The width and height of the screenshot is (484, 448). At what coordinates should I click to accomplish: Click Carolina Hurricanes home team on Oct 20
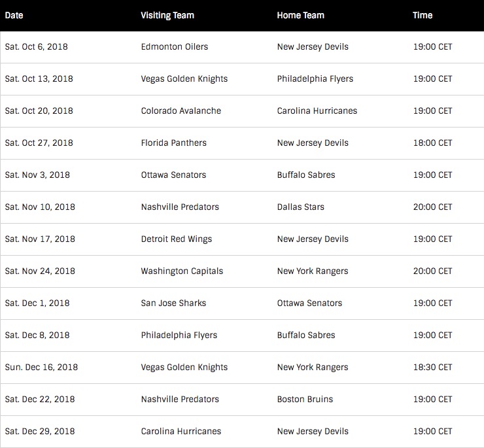tap(317, 111)
